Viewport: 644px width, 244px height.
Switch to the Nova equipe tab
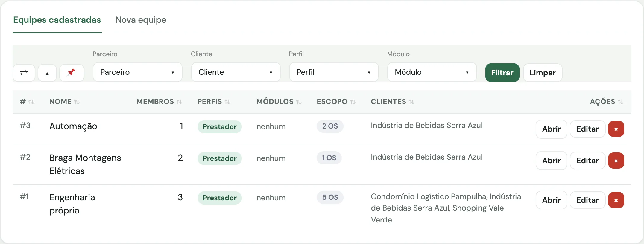(141, 20)
